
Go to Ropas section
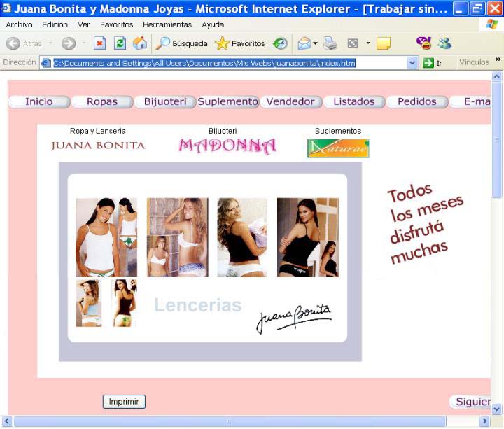(x=102, y=102)
